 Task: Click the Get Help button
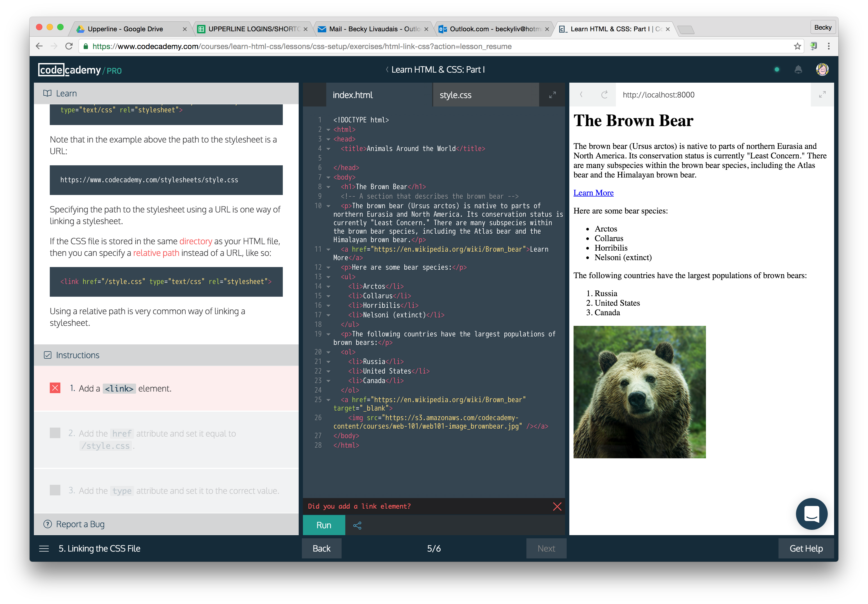pyautogui.click(x=806, y=548)
